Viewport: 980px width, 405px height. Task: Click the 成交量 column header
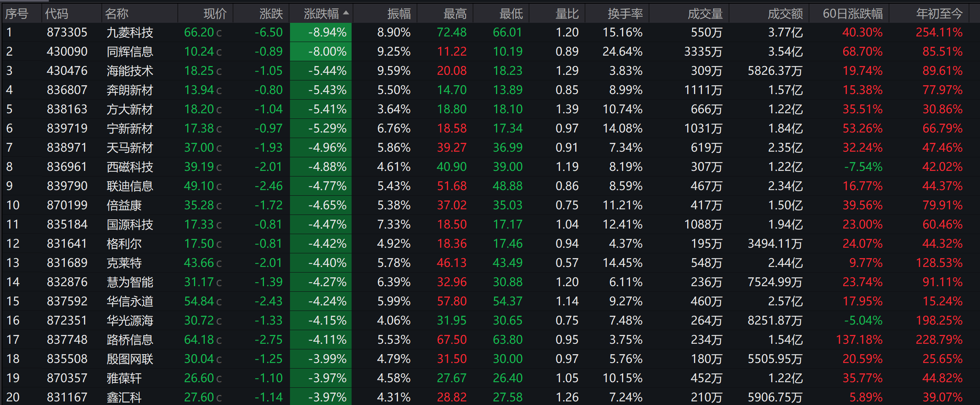click(x=705, y=14)
